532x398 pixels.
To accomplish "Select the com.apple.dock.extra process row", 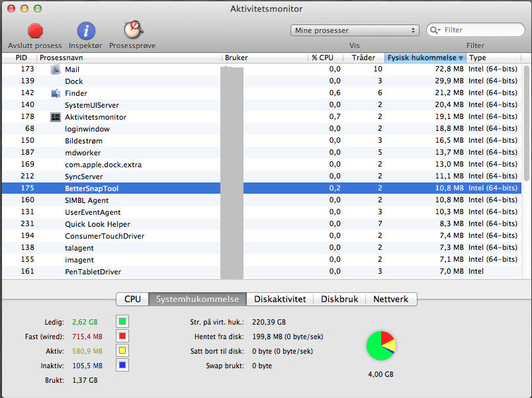I will tap(261, 164).
